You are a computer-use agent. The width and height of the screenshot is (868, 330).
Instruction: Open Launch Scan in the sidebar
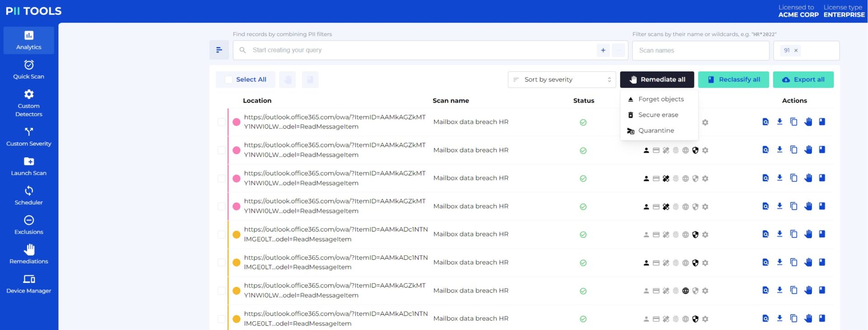click(29, 166)
